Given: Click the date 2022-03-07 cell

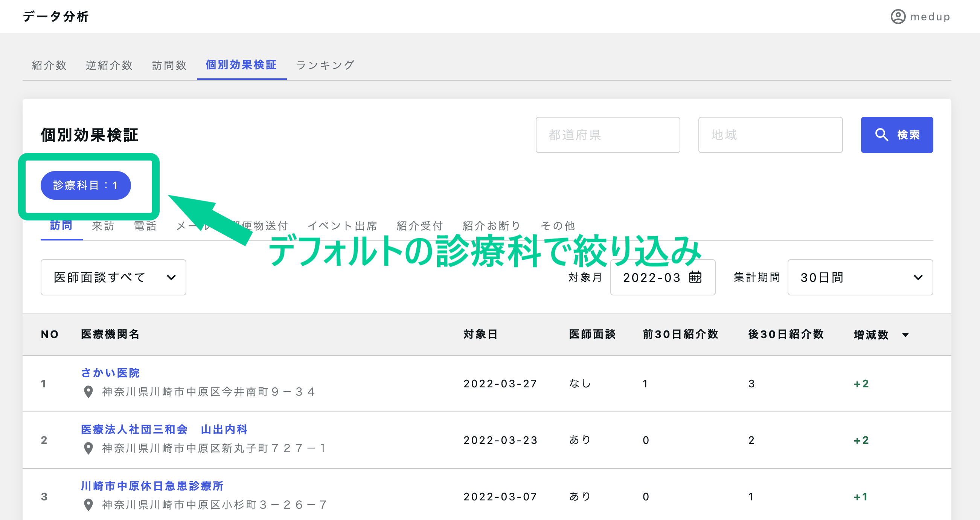Looking at the screenshot, I should point(500,496).
